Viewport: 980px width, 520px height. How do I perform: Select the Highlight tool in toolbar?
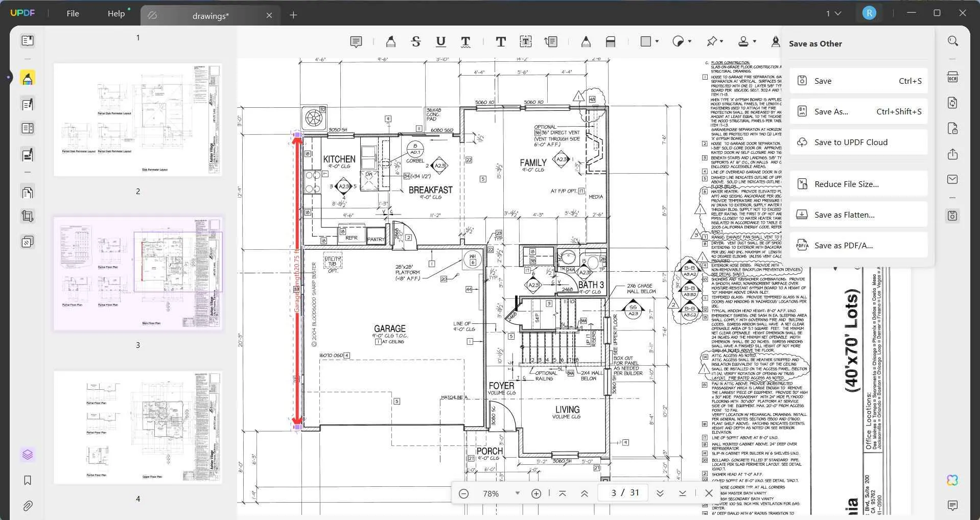tap(390, 42)
